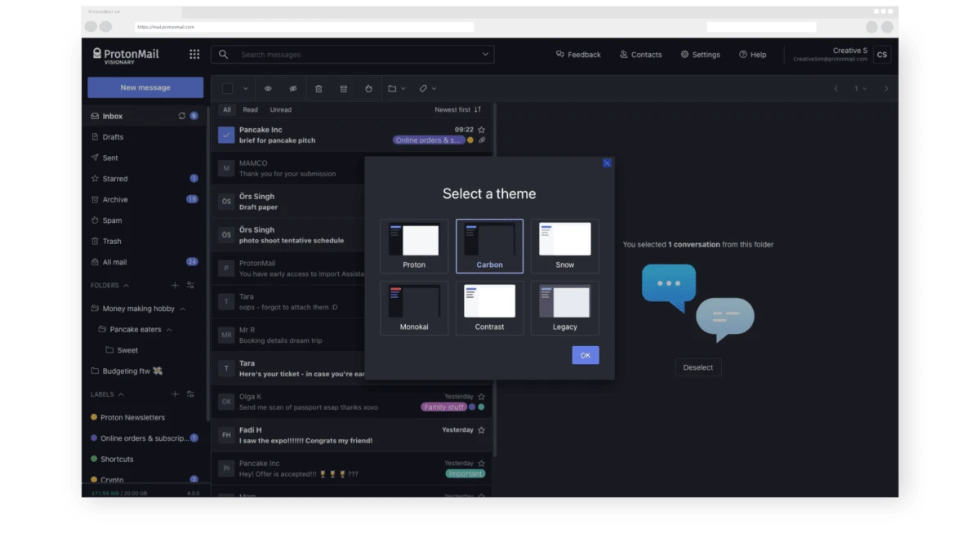Click the archive icon in the mail toolbar
The image size is (980, 551).
click(344, 88)
